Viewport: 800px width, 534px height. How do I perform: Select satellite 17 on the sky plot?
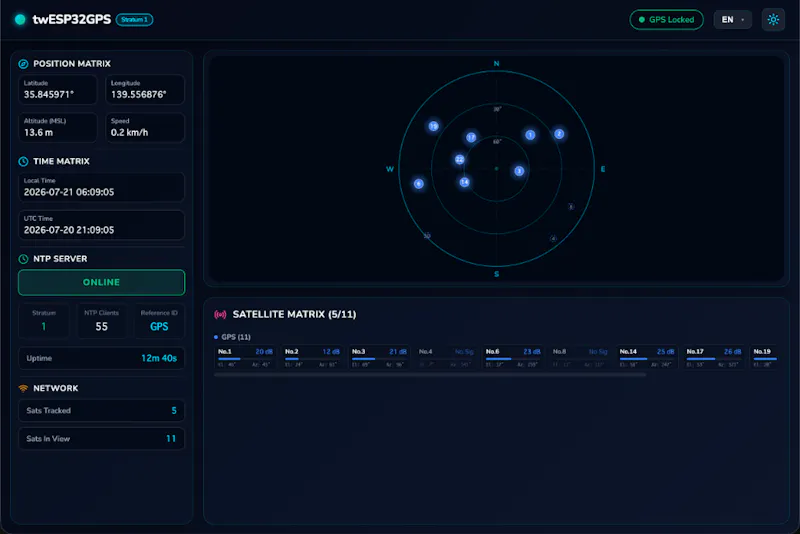(x=471, y=137)
